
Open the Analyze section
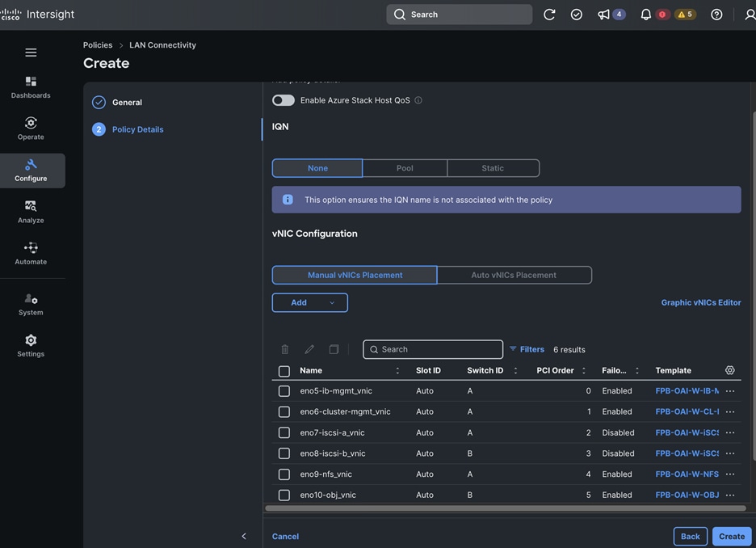click(31, 213)
